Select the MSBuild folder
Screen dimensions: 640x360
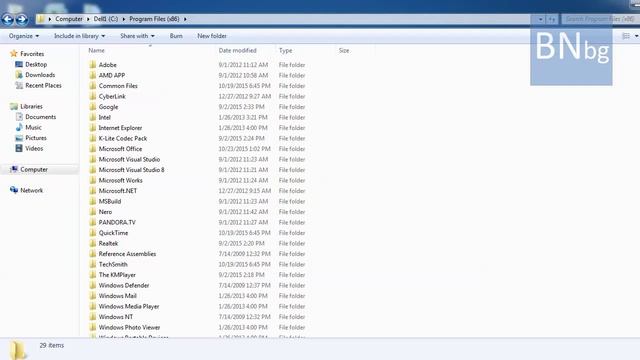coord(110,201)
